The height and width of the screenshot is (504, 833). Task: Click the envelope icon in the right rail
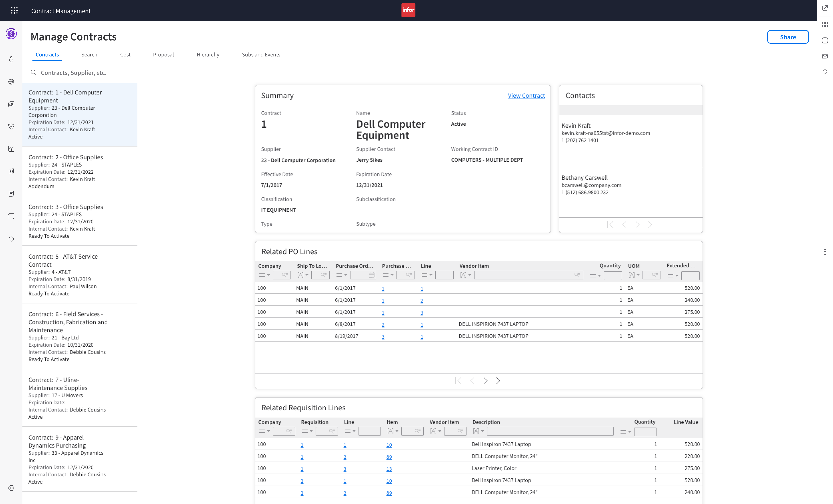(x=825, y=56)
